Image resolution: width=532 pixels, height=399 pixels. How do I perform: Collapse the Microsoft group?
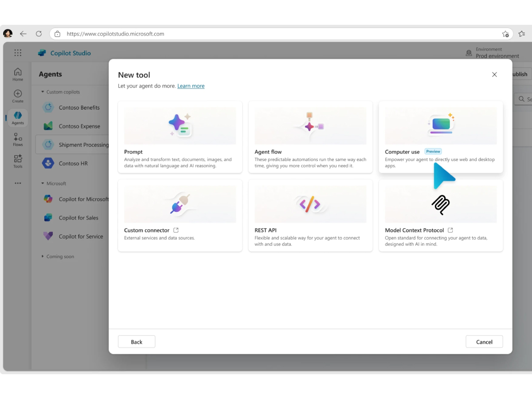coord(43,183)
